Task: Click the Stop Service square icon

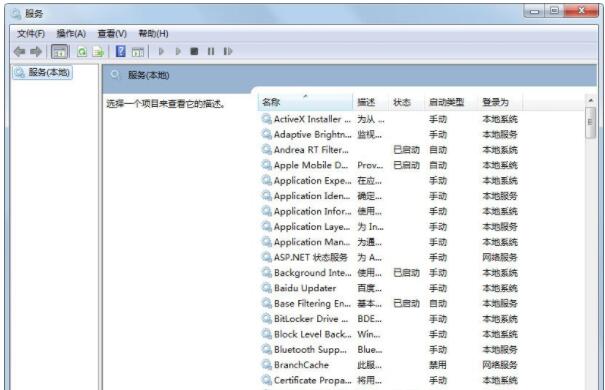Action: click(194, 51)
